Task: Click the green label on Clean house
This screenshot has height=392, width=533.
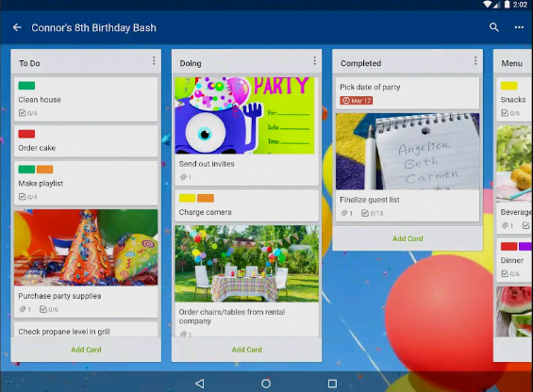Action: (x=26, y=86)
